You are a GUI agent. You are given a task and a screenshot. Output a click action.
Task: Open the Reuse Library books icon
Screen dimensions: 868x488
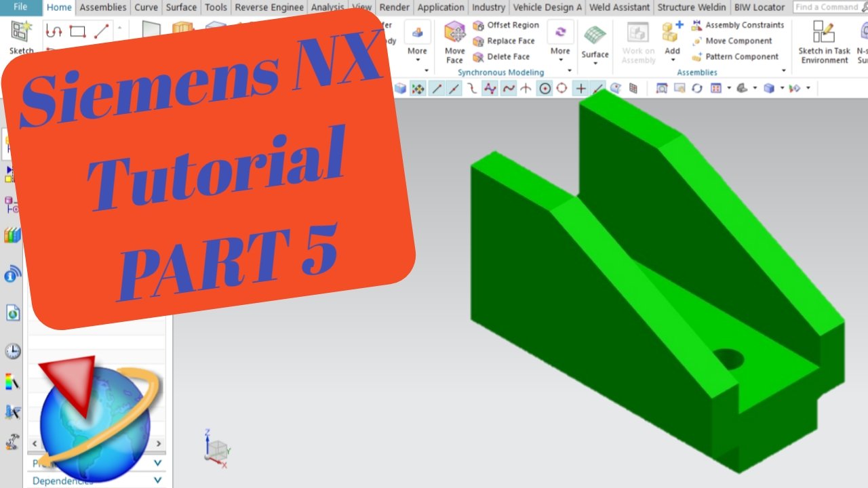[12, 236]
